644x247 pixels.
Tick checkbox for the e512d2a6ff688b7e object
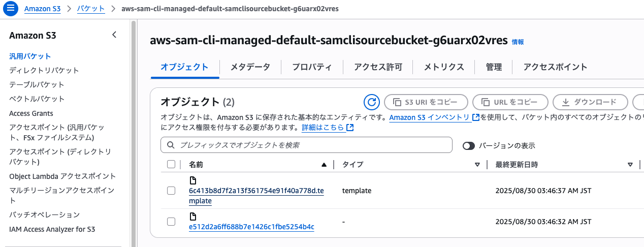tap(171, 222)
